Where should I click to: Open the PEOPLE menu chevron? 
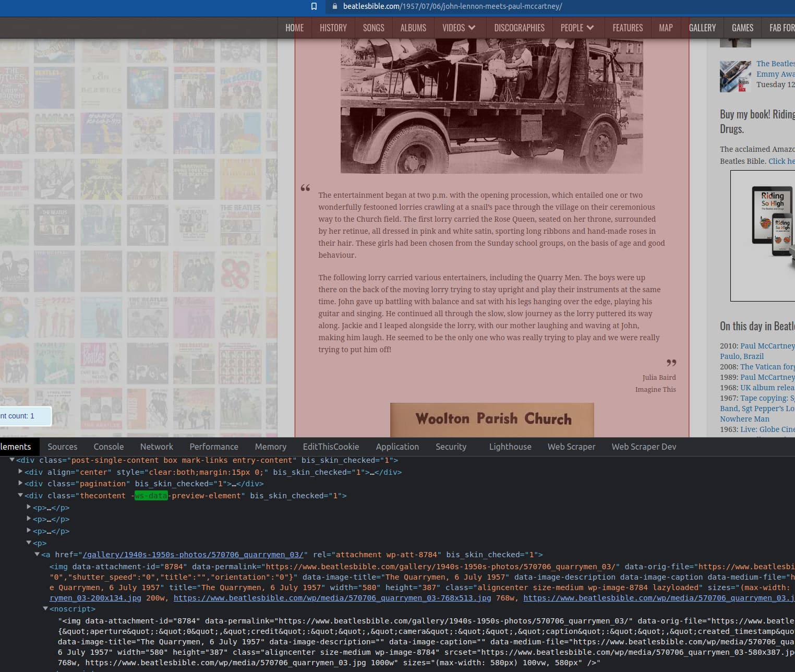(x=590, y=28)
